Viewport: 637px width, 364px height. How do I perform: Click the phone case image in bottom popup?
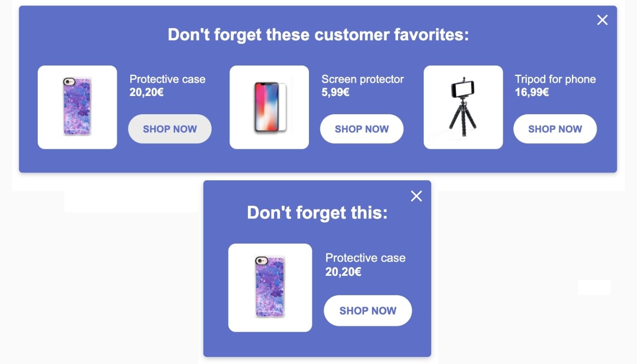270,287
